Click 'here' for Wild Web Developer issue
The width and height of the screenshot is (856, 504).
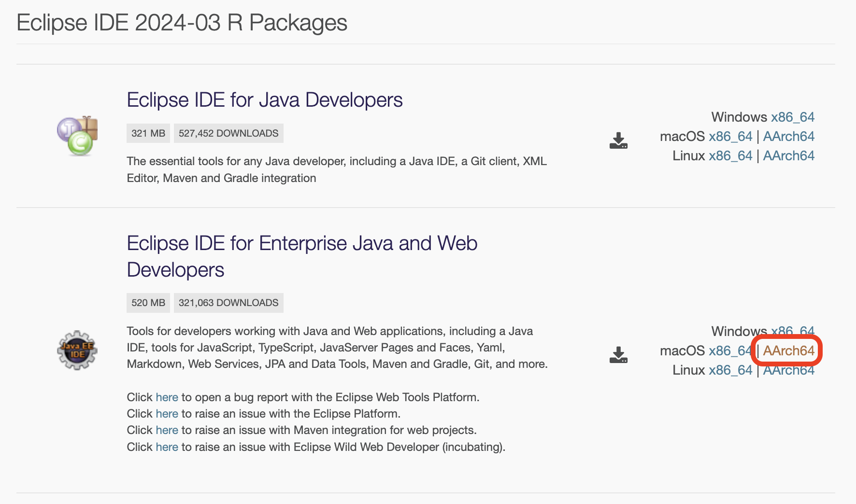[x=167, y=447]
